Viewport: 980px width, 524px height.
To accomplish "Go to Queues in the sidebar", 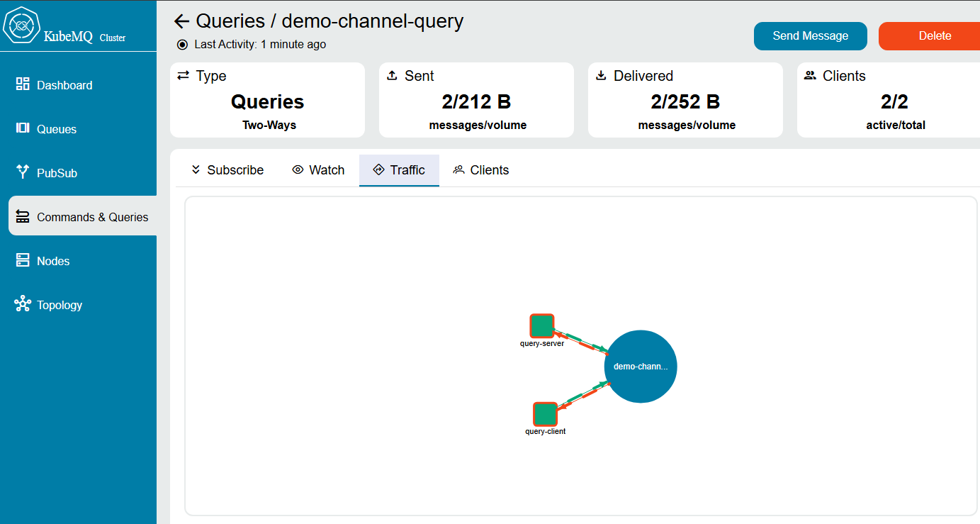I will (57, 129).
